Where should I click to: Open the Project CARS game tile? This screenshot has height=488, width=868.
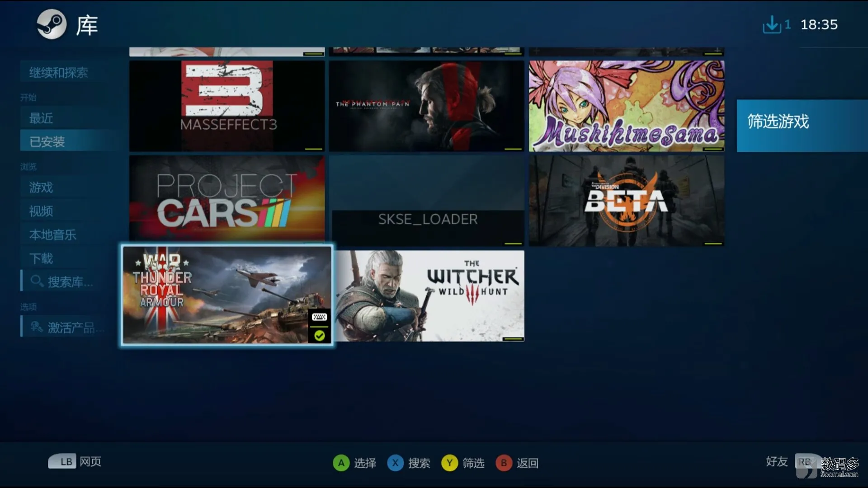(227, 199)
